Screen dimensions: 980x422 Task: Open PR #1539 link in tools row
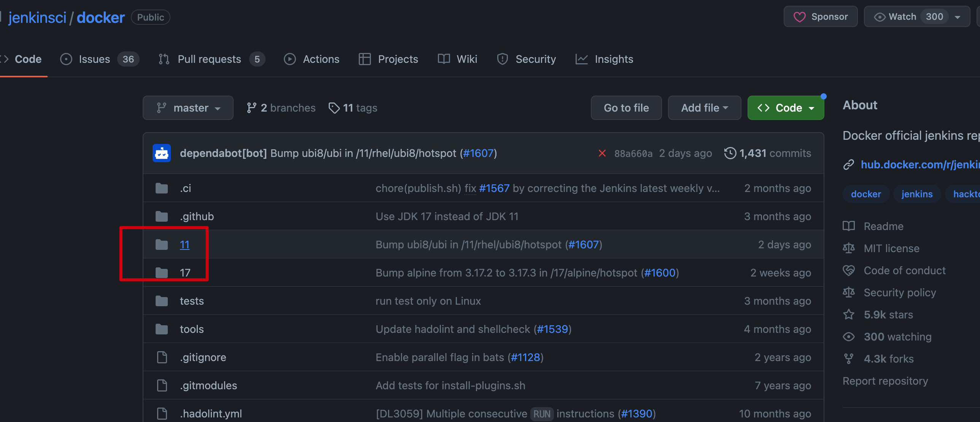(x=552, y=329)
